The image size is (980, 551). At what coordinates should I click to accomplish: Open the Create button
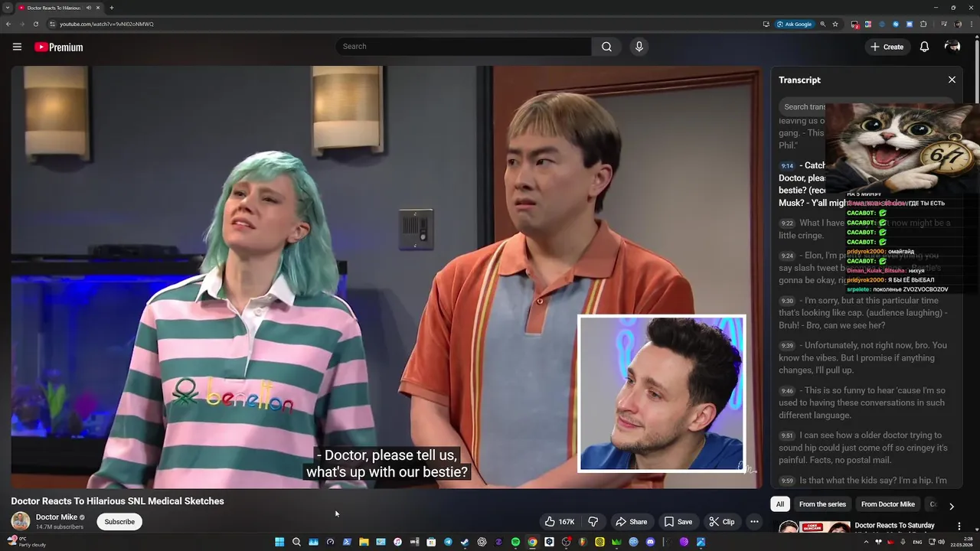click(x=887, y=47)
